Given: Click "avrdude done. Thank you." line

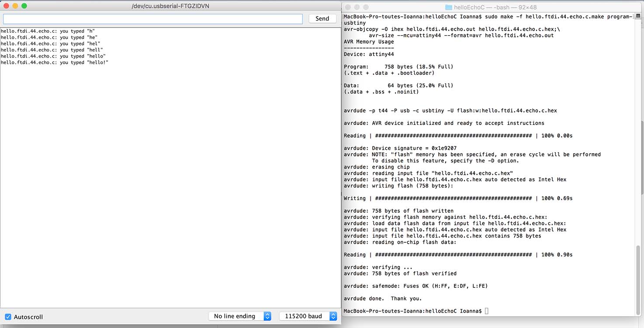Looking at the screenshot, I should point(383,299).
